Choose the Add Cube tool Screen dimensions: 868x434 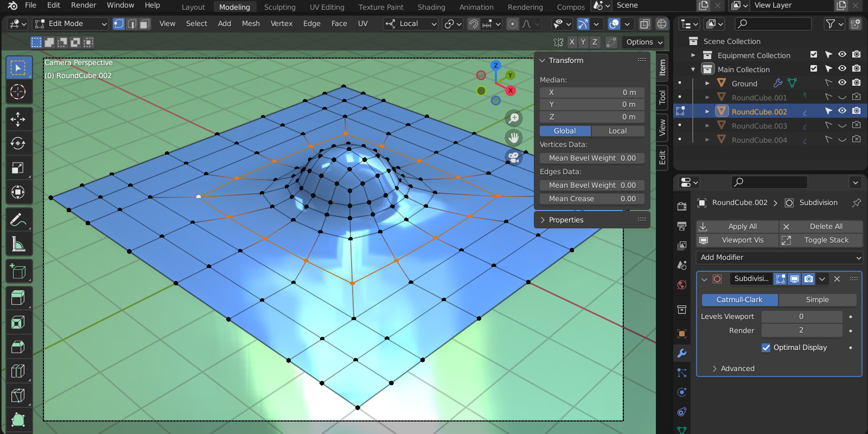click(18, 271)
